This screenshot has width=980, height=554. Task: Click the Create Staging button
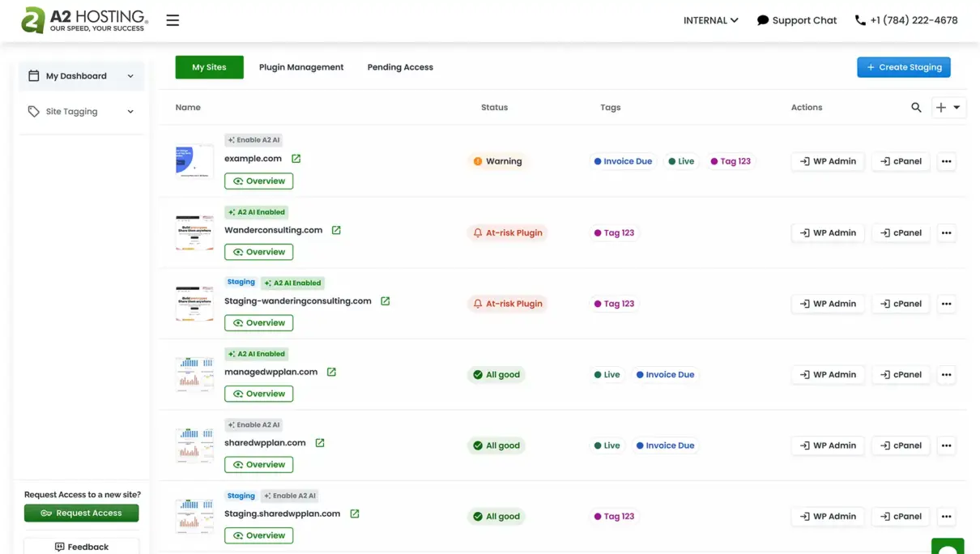pyautogui.click(x=903, y=67)
